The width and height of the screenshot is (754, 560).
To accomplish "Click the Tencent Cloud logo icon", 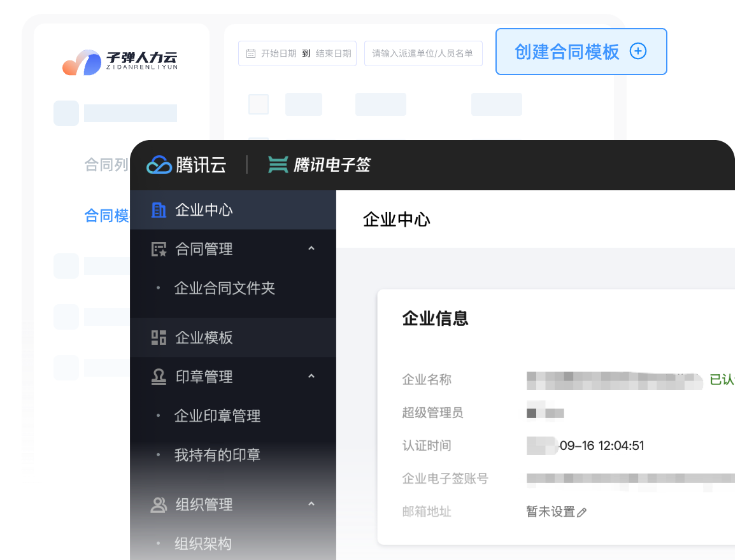I will click(159, 165).
